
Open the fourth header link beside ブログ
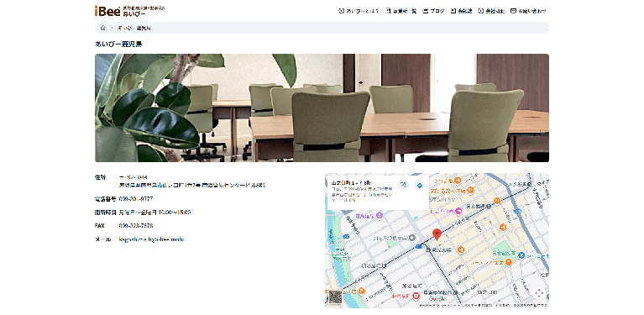[x=461, y=11]
